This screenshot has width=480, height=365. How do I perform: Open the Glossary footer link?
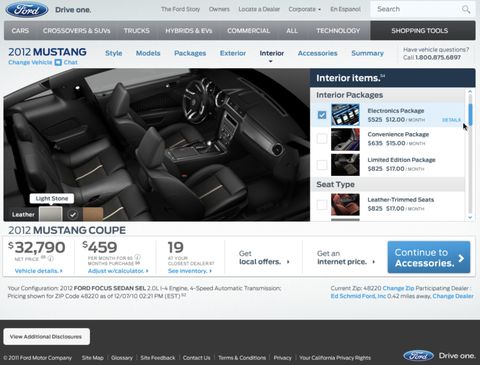click(122, 358)
